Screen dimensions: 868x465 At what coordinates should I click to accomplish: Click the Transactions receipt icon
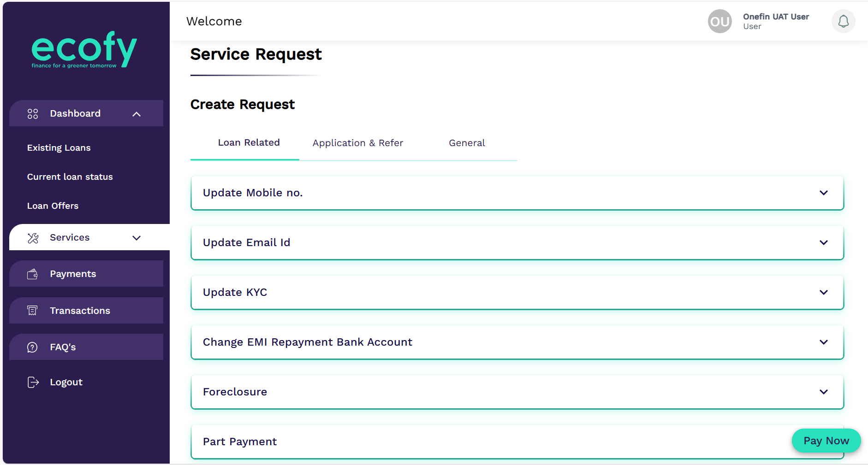click(33, 311)
